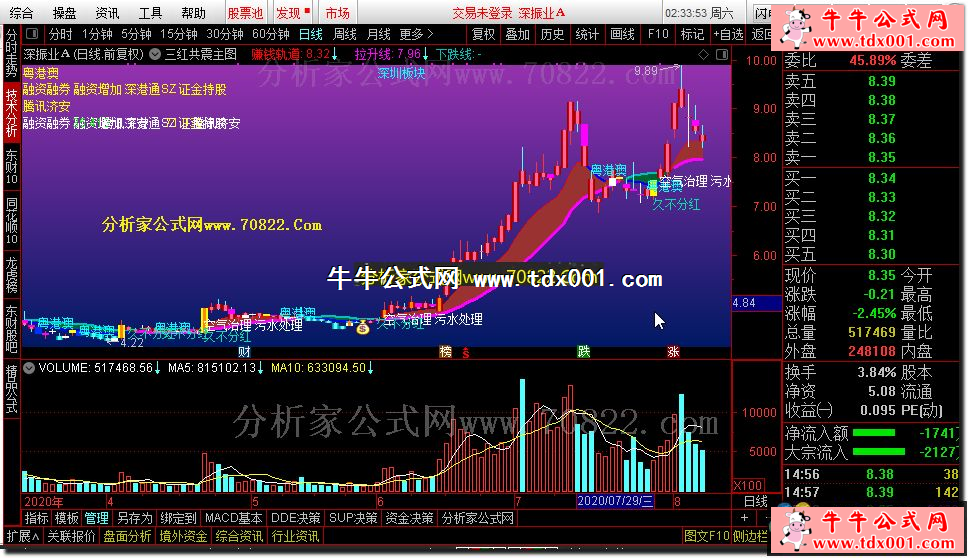Open F10 company info
The image size is (969, 558).
658,34
